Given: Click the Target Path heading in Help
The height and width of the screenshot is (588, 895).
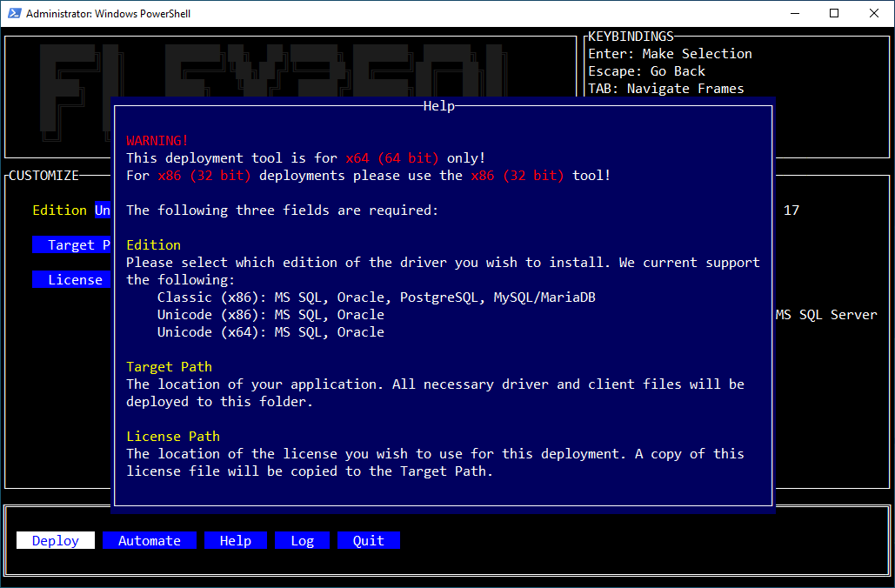Looking at the screenshot, I should 169,367.
